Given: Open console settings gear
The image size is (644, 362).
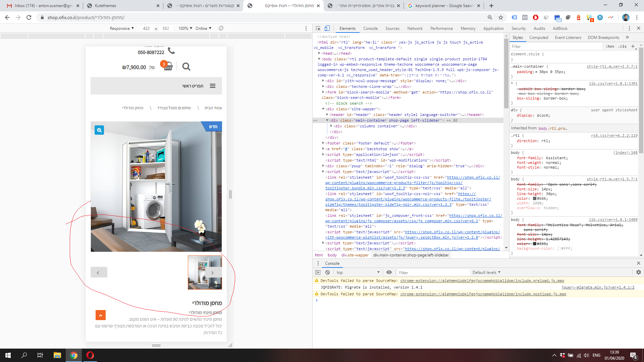Looking at the screenshot, I should point(639,273).
